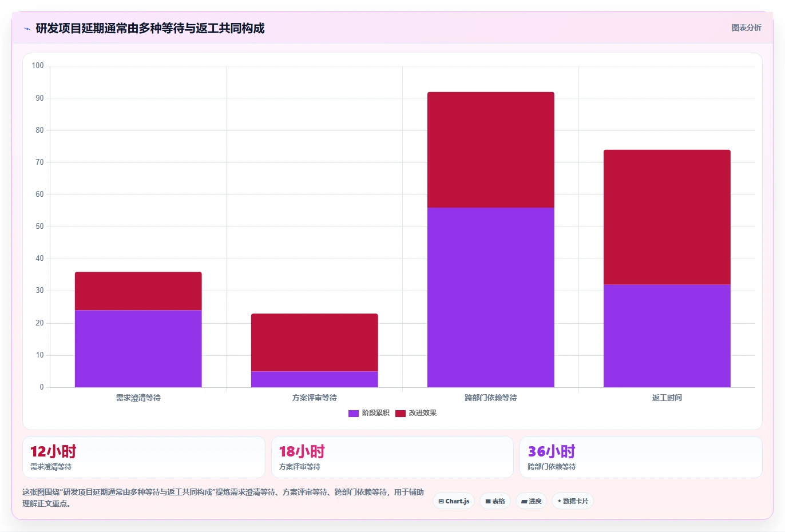Click the 100 y-axis tick label
Image resolution: width=785 pixels, height=532 pixels.
click(x=38, y=66)
